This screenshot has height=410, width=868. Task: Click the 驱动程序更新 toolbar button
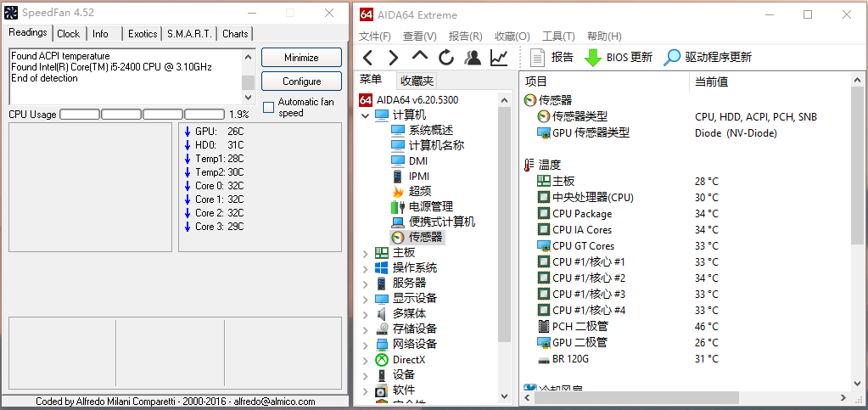pos(708,57)
